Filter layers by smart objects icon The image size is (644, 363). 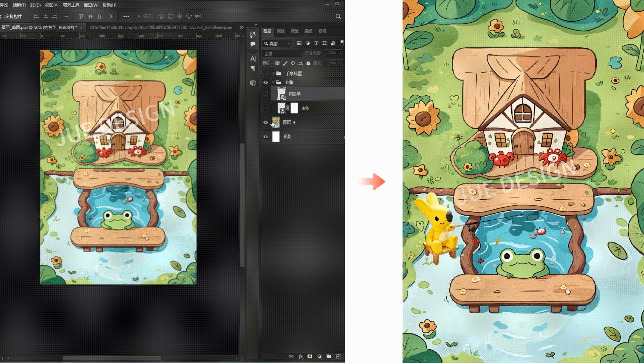point(333,43)
